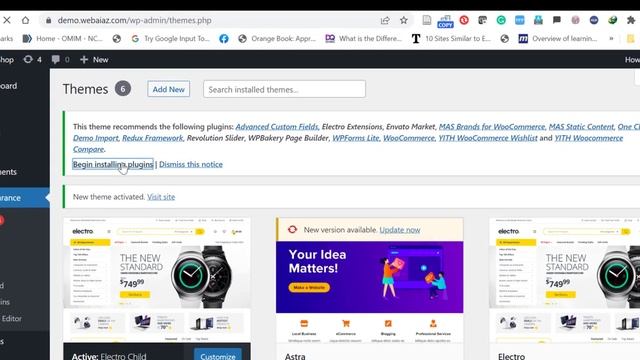640x360 pixels.
Task: Click Begin installing plugins link
Action: pos(113,164)
